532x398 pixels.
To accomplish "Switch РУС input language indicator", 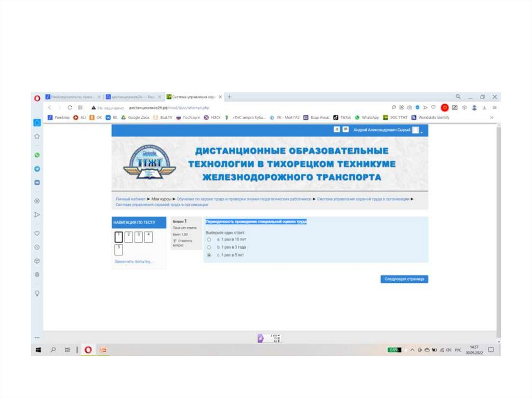I will [458, 350].
